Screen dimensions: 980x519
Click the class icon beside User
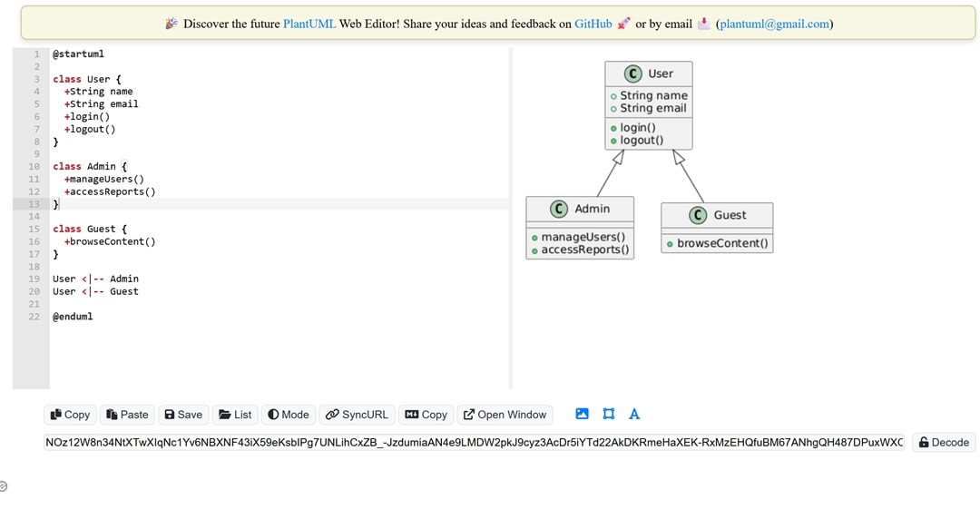[x=632, y=73]
